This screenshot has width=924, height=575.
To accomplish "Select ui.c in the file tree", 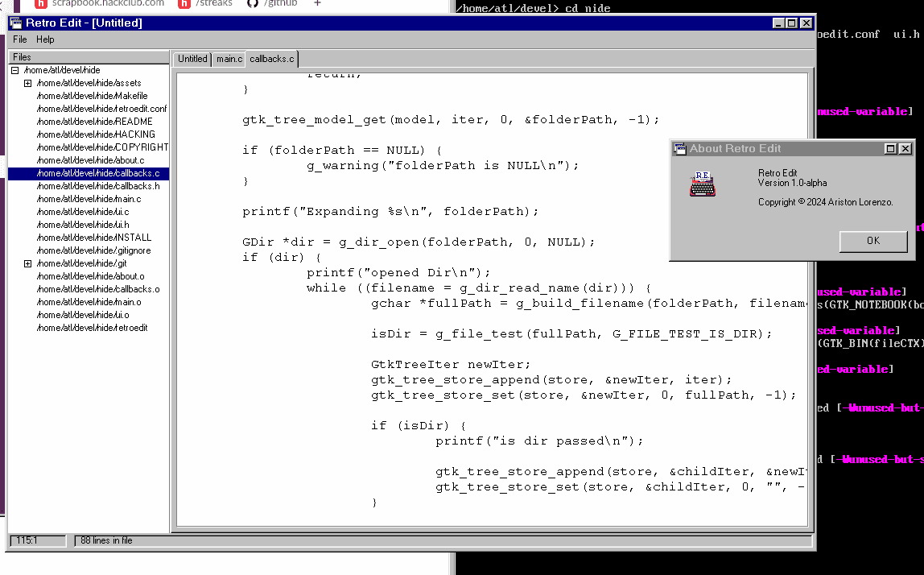I will tap(82, 212).
